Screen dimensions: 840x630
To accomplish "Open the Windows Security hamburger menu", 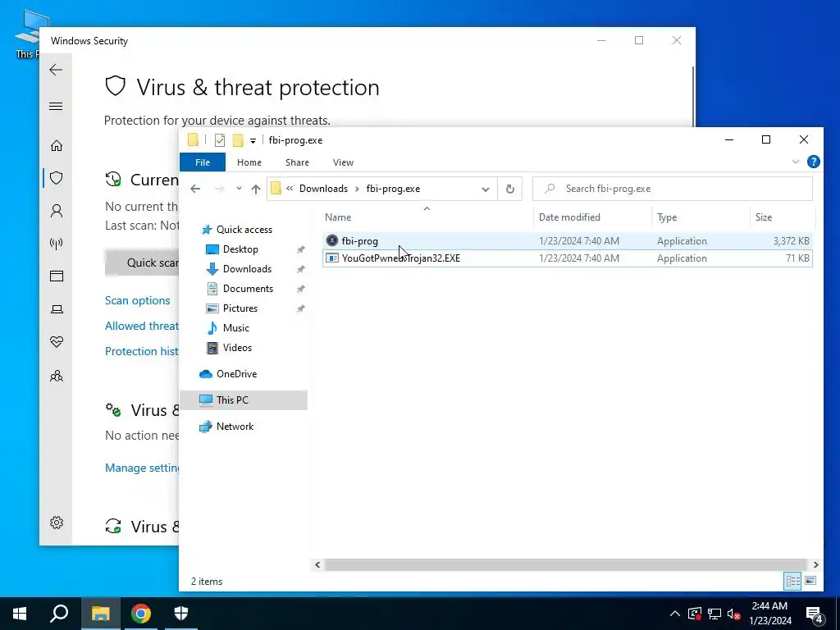I will point(56,106).
